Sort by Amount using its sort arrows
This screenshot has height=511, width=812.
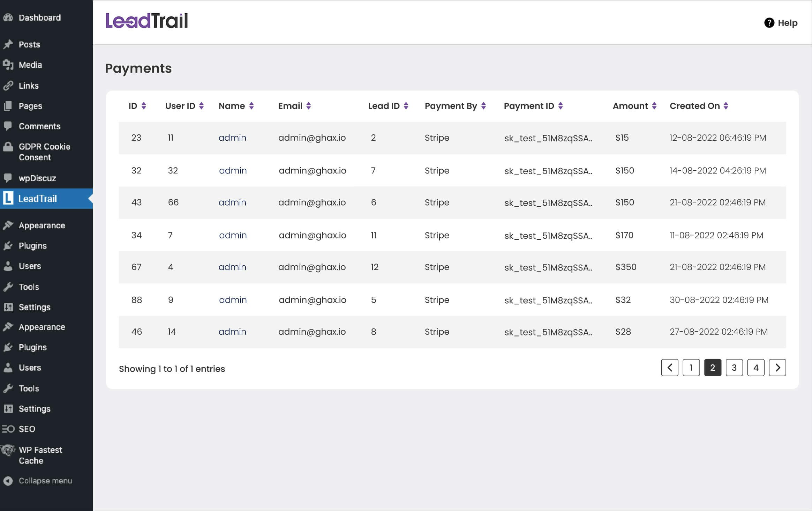click(654, 106)
